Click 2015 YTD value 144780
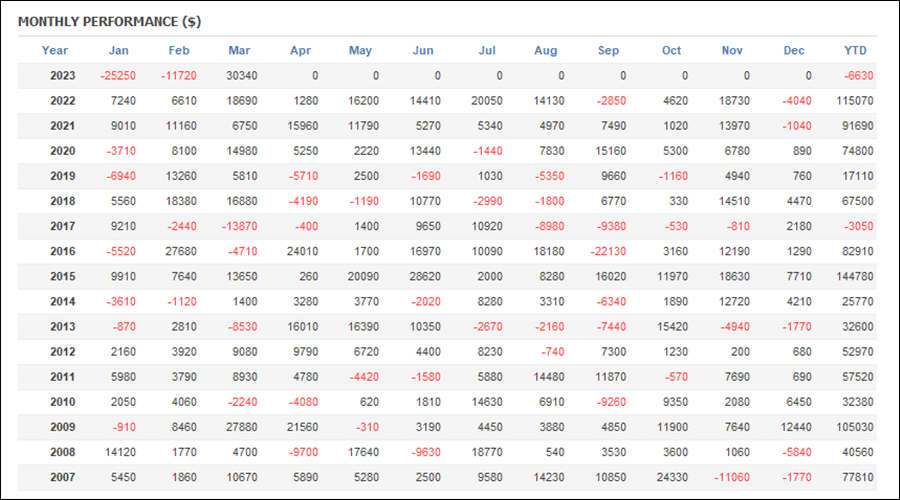900x500 pixels. (855, 277)
